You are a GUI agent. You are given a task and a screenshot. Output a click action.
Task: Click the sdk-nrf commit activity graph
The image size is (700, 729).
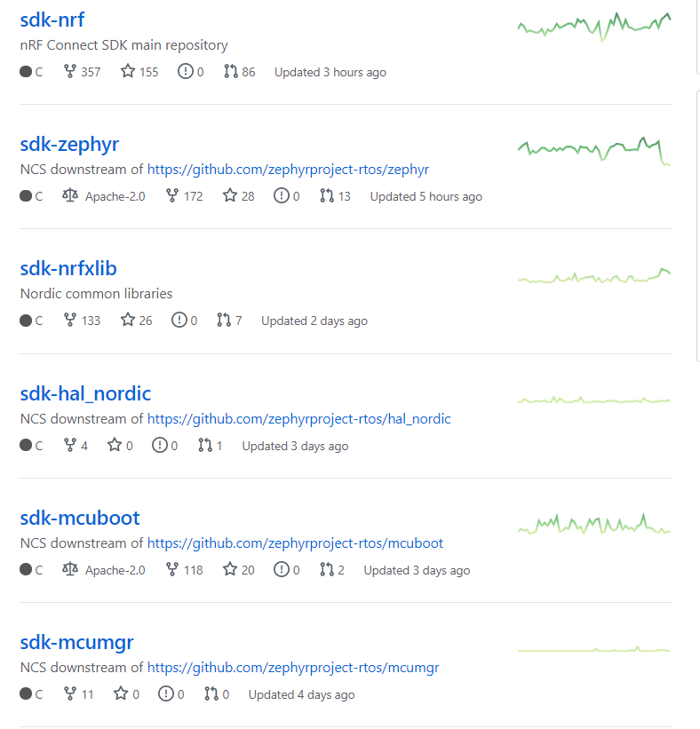point(594,25)
